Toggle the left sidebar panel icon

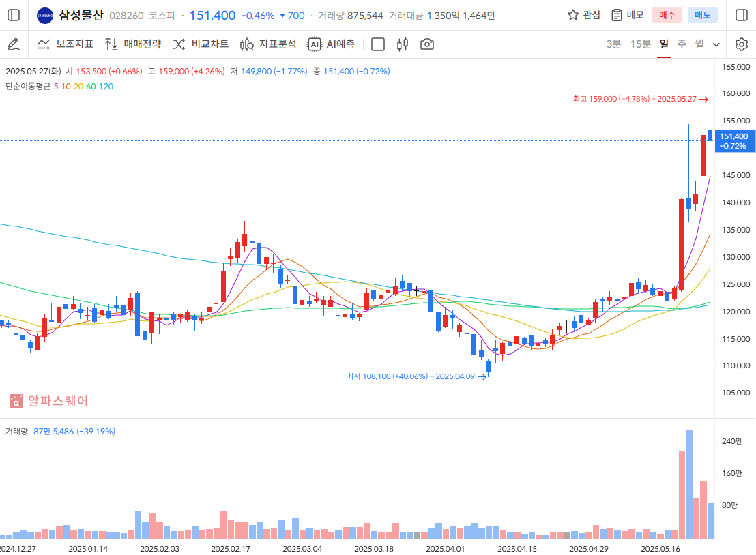14,16
